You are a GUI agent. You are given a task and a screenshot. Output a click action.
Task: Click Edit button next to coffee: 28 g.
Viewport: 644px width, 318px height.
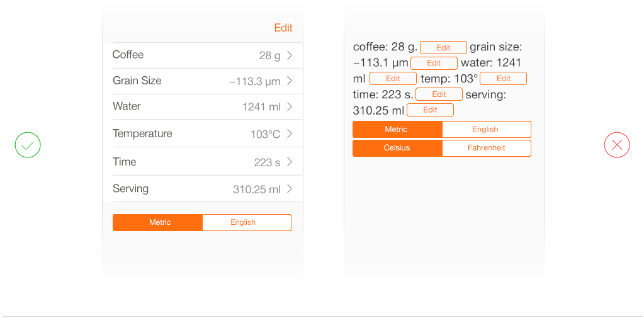click(444, 48)
